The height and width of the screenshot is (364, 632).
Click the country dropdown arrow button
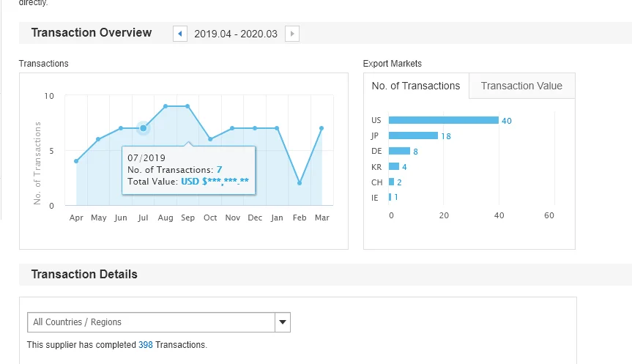pyautogui.click(x=283, y=322)
